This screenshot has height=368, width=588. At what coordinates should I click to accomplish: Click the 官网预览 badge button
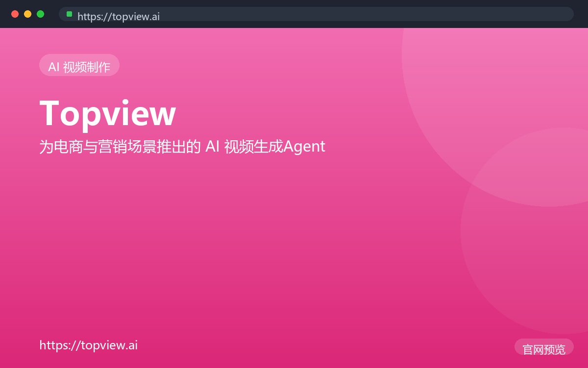coord(544,347)
